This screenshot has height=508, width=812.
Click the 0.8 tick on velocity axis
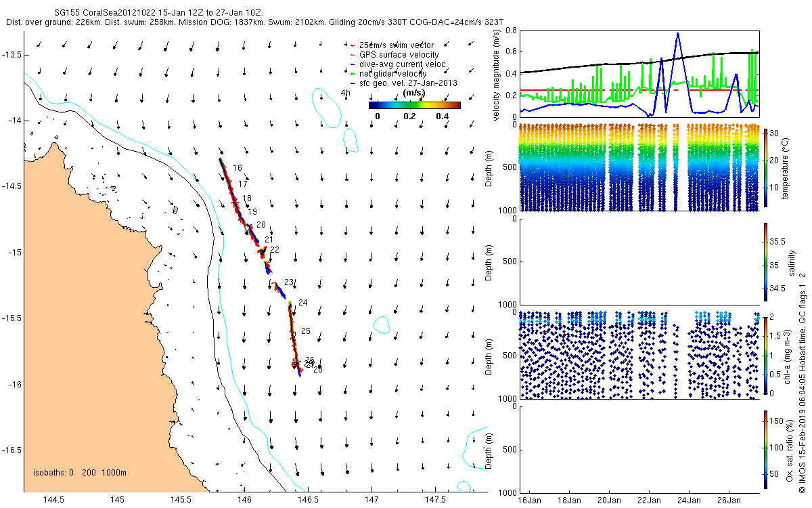tap(512, 30)
